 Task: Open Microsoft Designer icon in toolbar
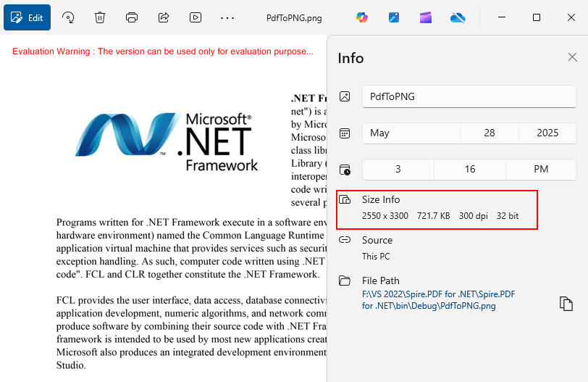coord(394,17)
